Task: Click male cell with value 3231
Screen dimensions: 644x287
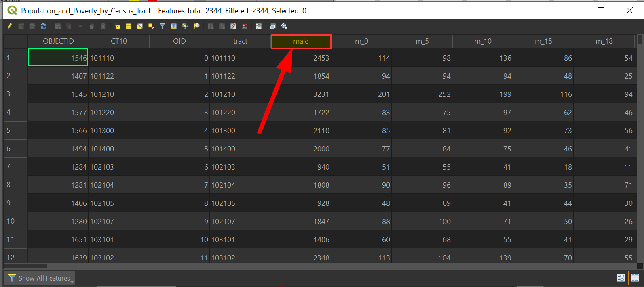Action: [301, 94]
